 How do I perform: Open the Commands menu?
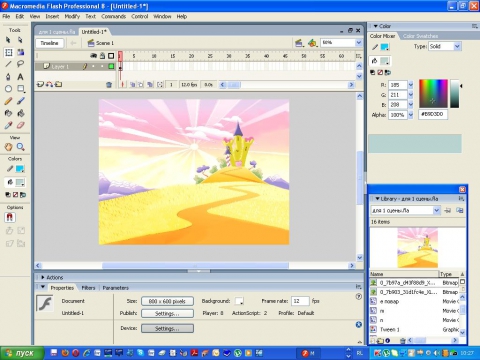114,16
